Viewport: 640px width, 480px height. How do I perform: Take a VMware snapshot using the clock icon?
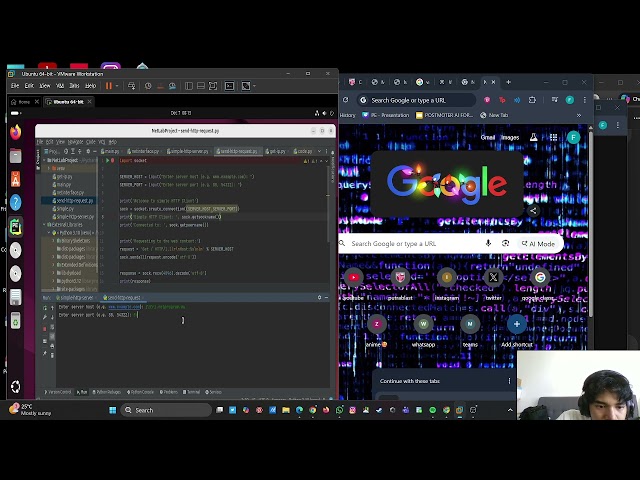click(148, 86)
